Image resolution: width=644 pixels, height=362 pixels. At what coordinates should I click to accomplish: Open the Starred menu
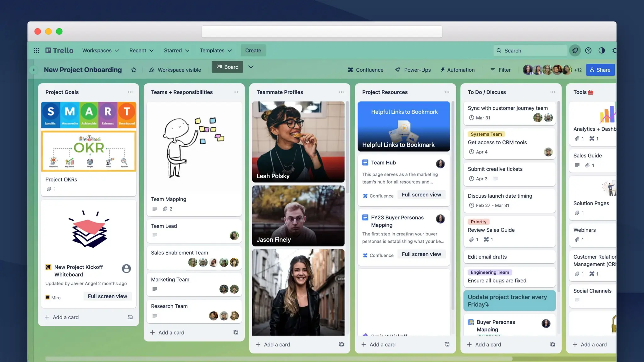[176, 50]
